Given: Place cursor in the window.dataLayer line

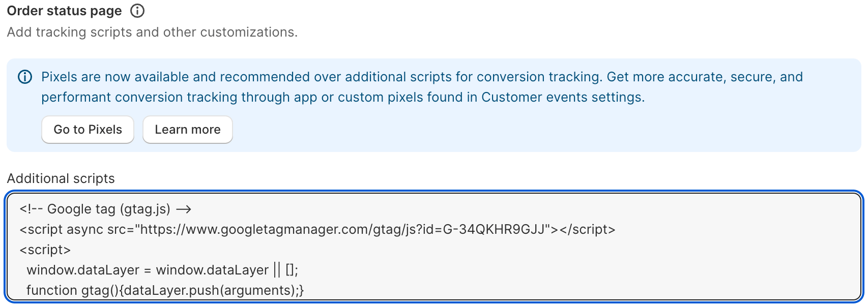Looking at the screenshot, I should coord(162,270).
